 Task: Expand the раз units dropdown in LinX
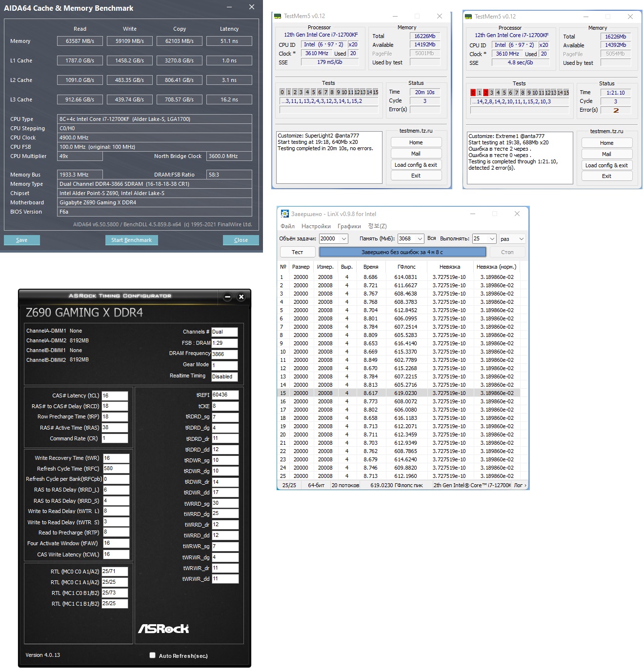[x=521, y=239]
